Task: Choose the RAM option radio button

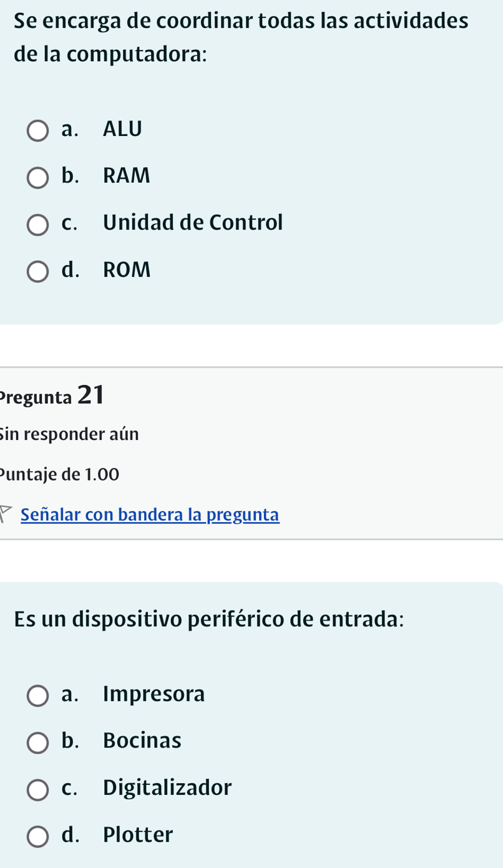Action: click(x=37, y=178)
